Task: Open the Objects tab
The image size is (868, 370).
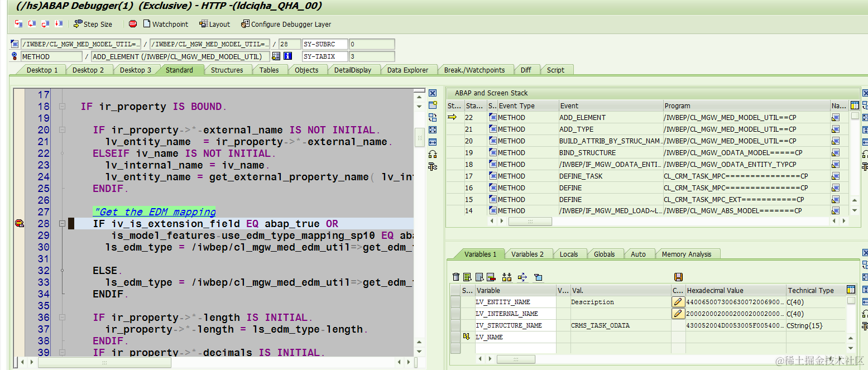Action: click(306, 70)
